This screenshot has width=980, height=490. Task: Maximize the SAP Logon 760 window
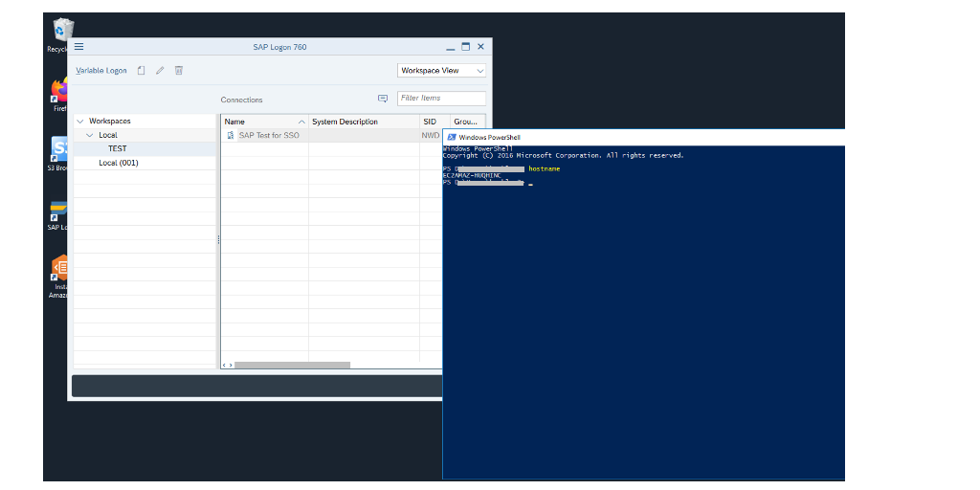pyautogui.click(x=465, y=47)
